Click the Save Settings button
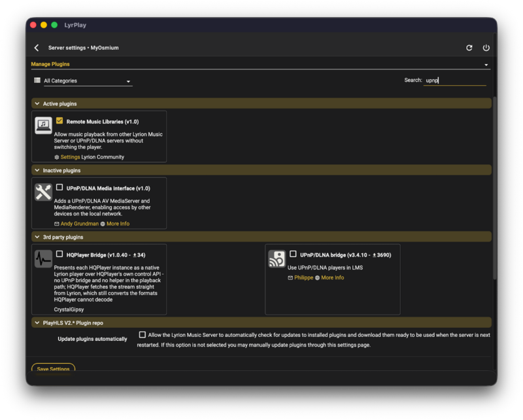 53,367
